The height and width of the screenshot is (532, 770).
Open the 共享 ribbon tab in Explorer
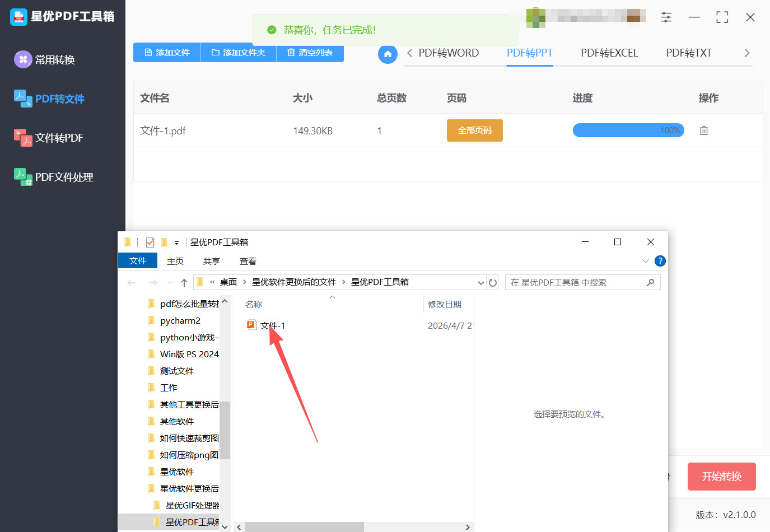pyautogui.click(x=212, y=262)
